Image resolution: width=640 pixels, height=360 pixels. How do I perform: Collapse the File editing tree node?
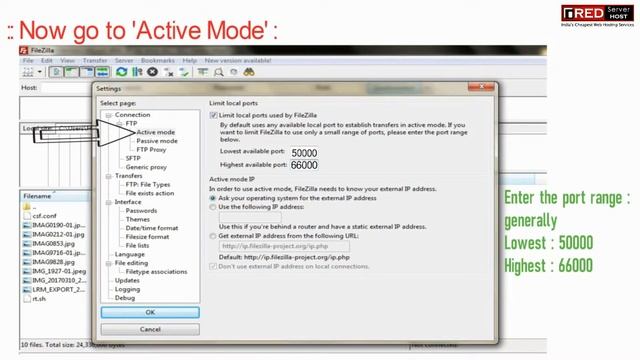pos(109,264)
